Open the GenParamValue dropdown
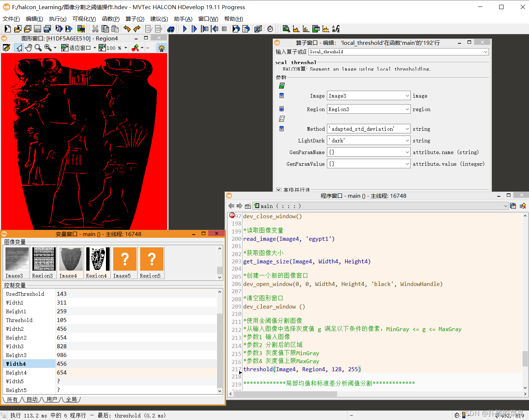Viewport: 529px width, 420px height. [x=369, y=164]
